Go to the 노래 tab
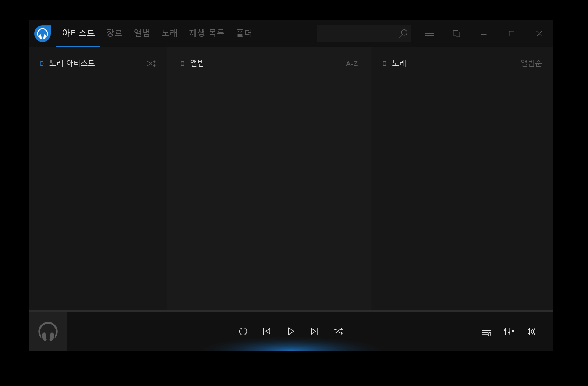Screen dimensions: 588x386 point(169,33)
